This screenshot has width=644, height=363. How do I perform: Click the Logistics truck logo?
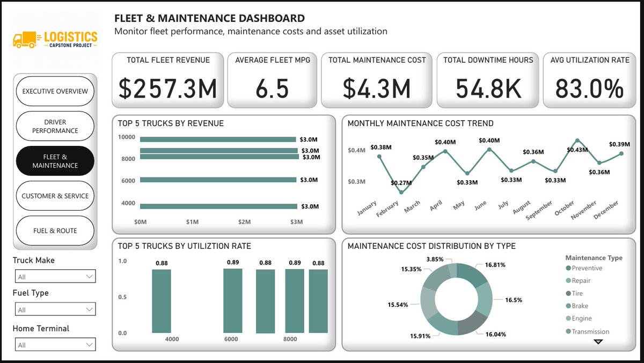(x=55, y=39)
